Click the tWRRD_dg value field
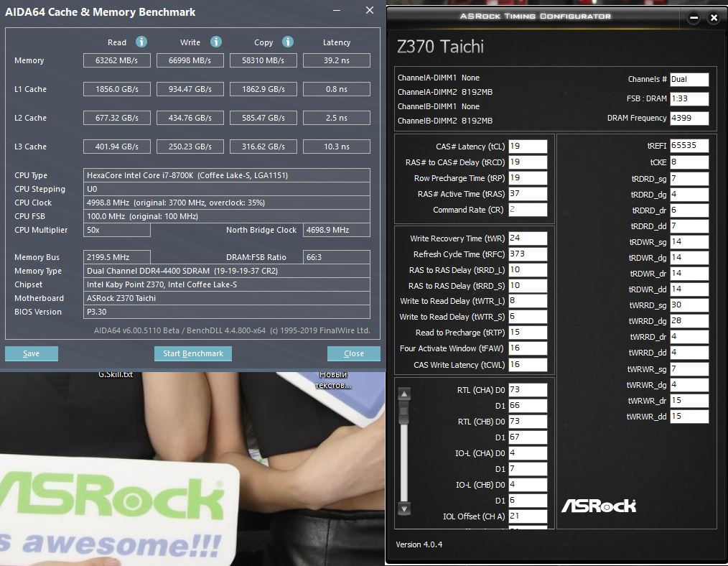This screenshot has height=566, width=728. point(689,321)
